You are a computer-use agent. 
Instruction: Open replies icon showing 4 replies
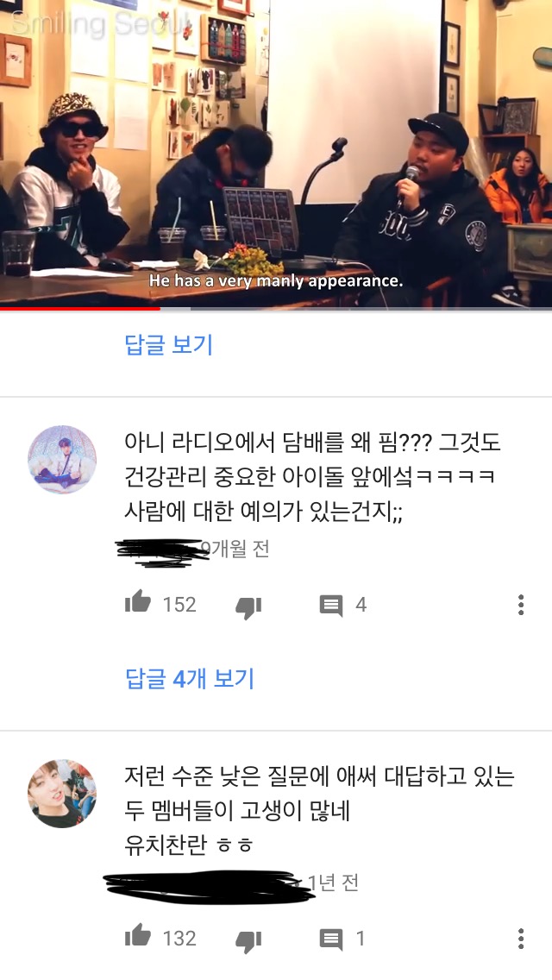click(x=330, y=606)
